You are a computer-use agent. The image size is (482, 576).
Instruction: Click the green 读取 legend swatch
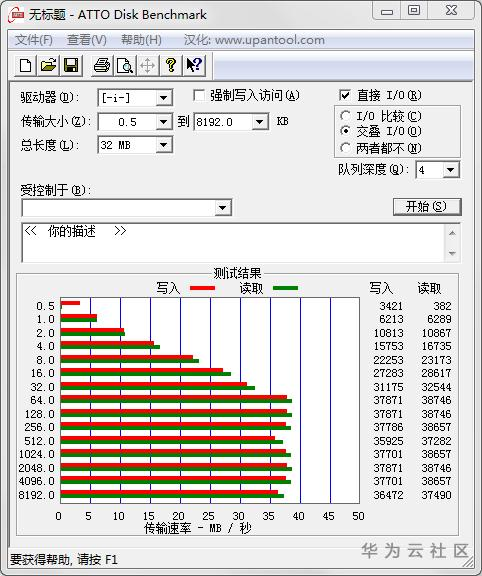pos(285,288)
